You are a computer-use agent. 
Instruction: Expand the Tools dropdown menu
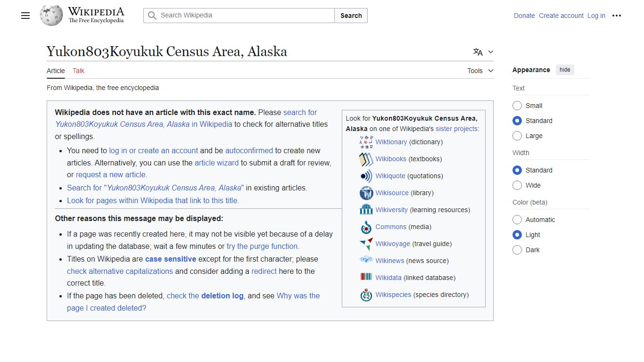(480, 71)
